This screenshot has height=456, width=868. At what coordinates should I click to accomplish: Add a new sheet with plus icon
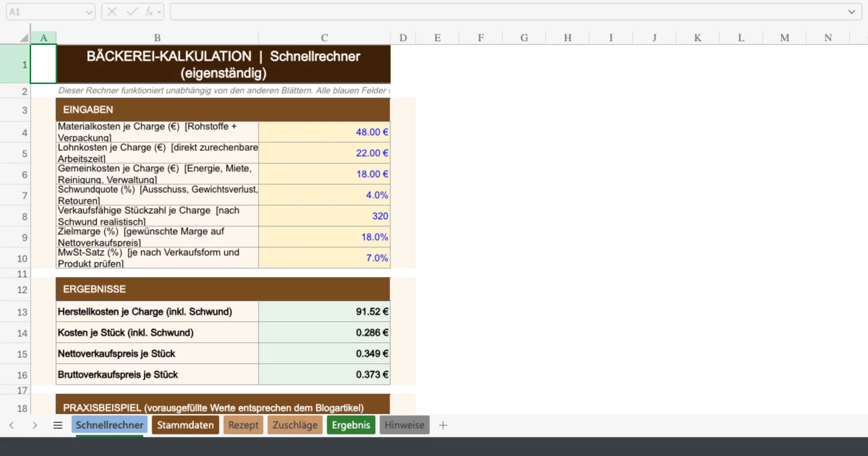[x=443, y=425]
